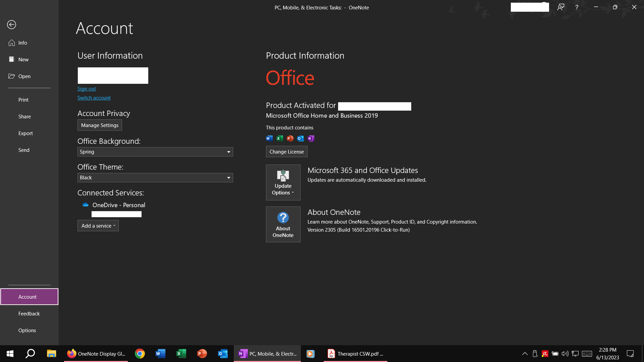This screenshot has width=644, height=362.
Task: Click the OneDrive cloud icon in Connected Services
Action: coord(86,205)
